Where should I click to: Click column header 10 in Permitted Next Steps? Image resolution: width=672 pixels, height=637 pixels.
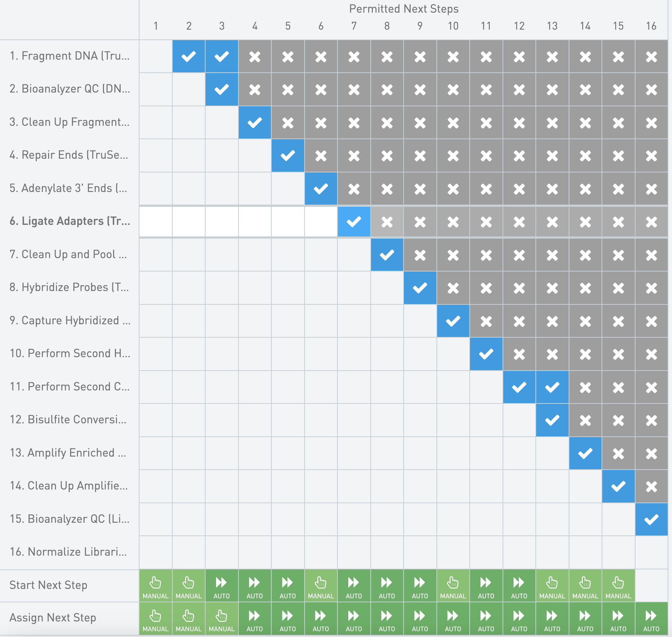[x=453, y=26]
